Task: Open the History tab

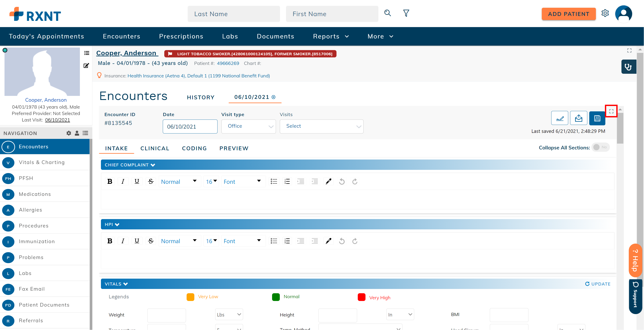Action: click(201, 97)
